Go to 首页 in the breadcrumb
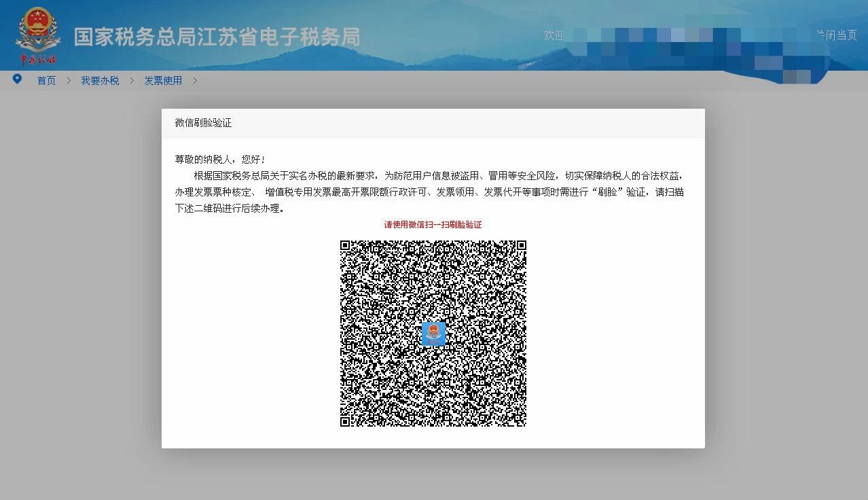Screen dimensions: 868x500 click(x=46, y=81)
